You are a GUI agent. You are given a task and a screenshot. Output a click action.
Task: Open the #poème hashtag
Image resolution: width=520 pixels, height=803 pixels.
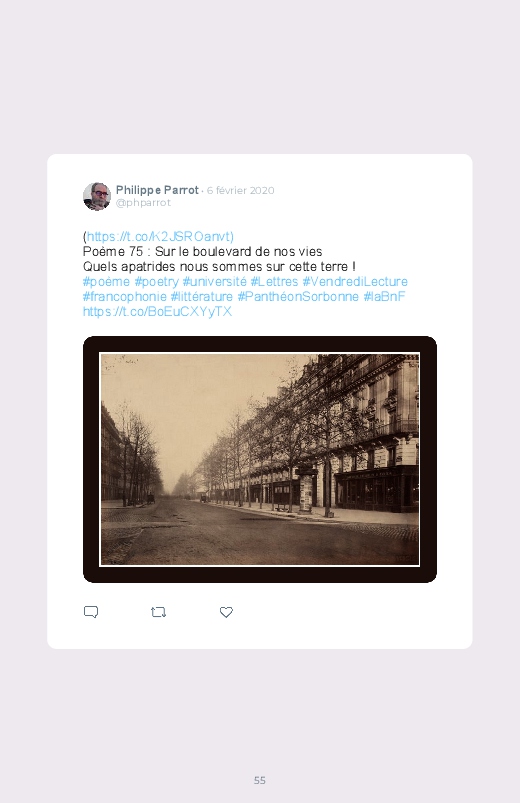(x=107, y=282)
